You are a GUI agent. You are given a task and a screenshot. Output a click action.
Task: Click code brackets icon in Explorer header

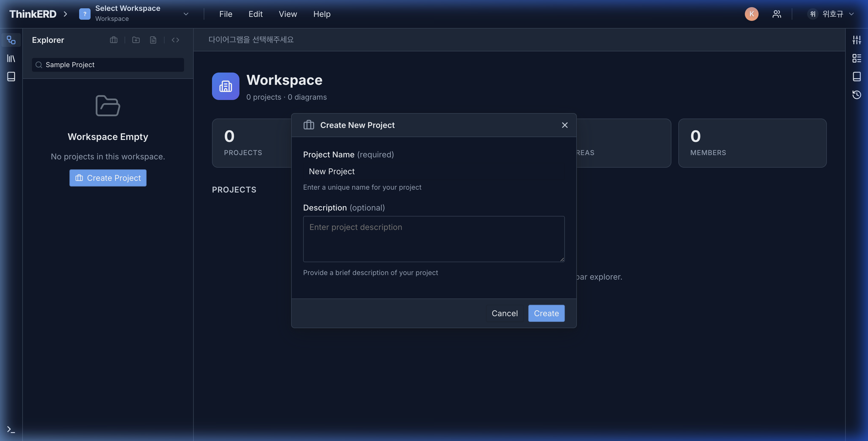(175, 40)
